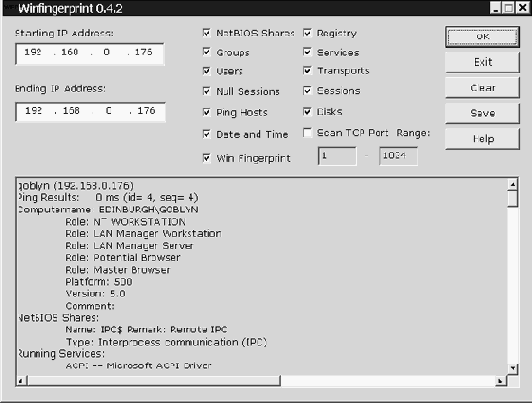Minimize the Winfingerprint window
532x403 pixels.
[x=496, y=8]
